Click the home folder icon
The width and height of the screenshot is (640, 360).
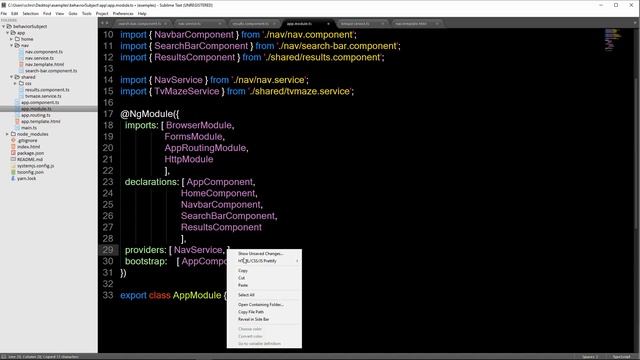[x=17, y=39]
